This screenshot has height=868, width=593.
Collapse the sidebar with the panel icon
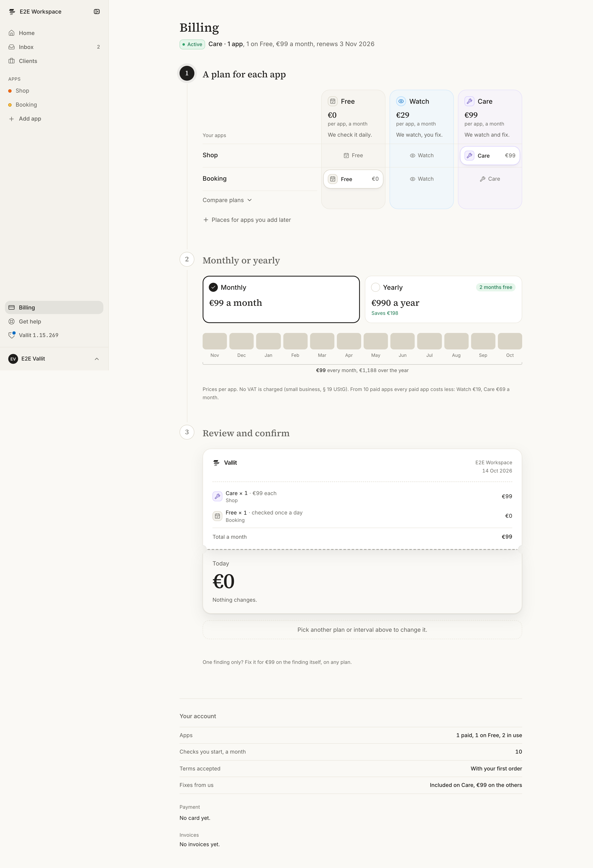[x=97, y=12]
